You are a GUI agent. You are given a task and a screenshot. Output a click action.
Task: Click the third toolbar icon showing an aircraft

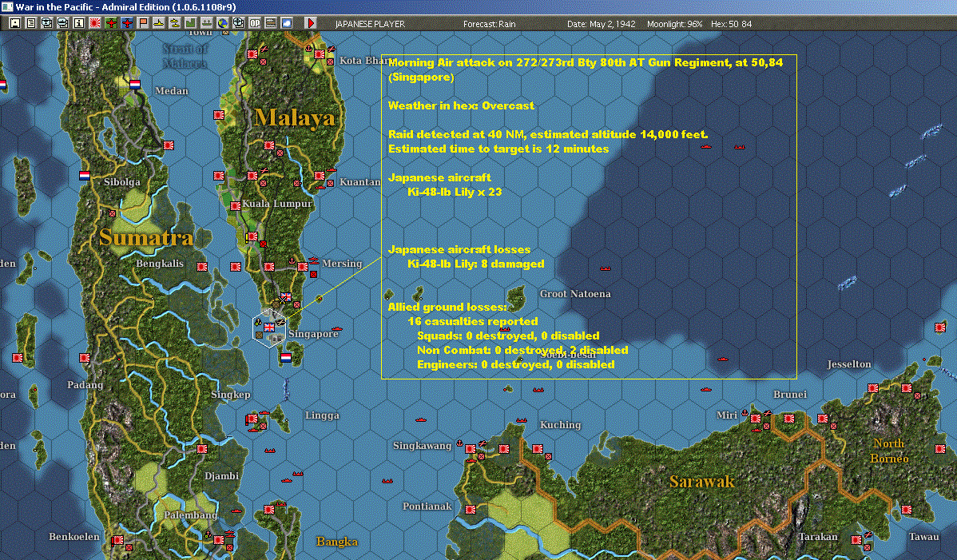pyautogui.click(x=47, y=23)
